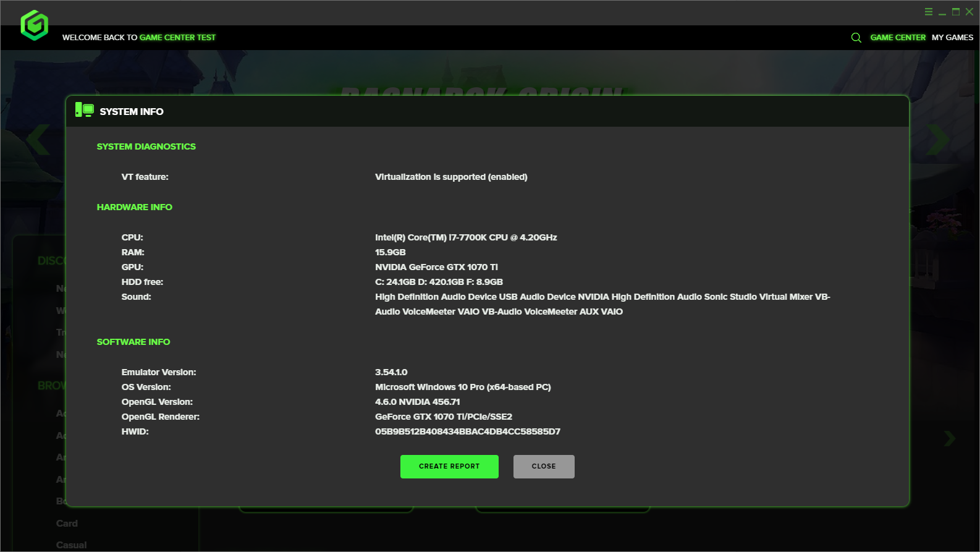
Task: Click the CREATE REPORT button
Action: (449, 467)
